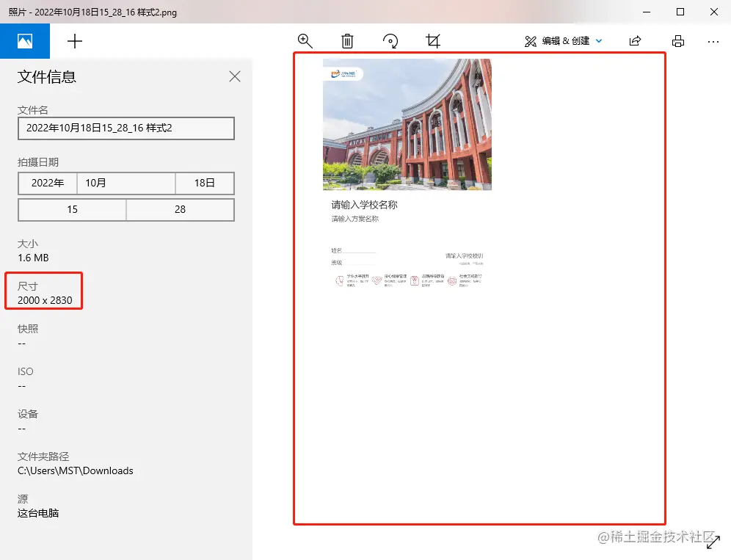Enter fullscreen with the expand arrows icon
The height and width of the screenshot is (560, 731).
(x=713, y=542)
